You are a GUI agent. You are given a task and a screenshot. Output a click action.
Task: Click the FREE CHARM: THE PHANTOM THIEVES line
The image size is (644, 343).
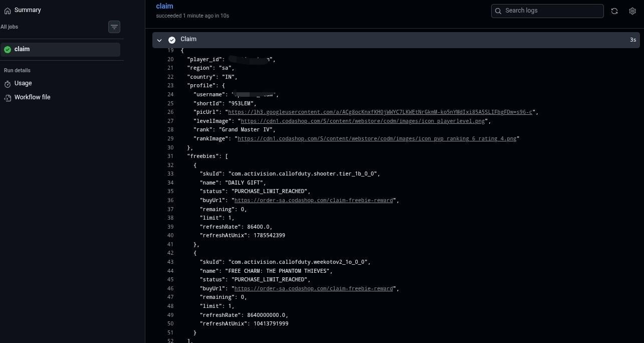coord(266,271)
